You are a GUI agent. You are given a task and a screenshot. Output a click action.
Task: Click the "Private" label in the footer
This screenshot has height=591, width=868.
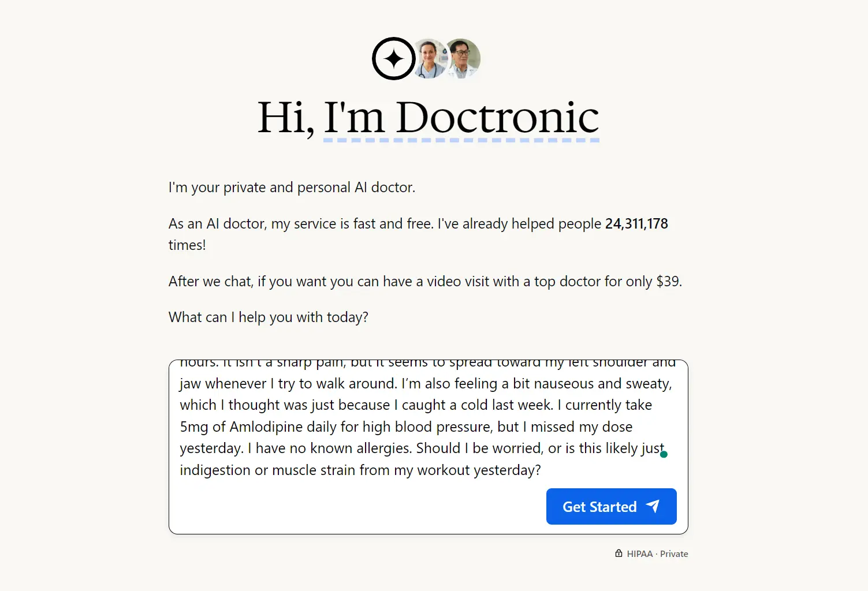[x=674, y=553]
